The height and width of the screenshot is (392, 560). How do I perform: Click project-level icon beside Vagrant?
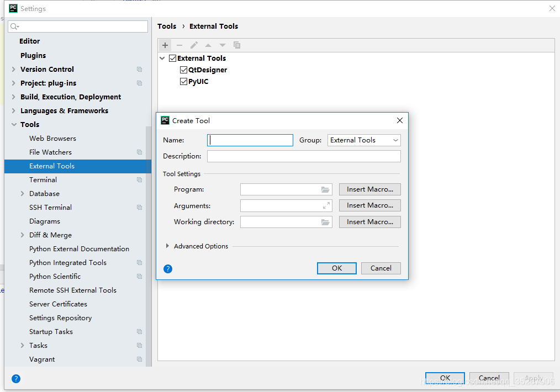coord(139,359)
